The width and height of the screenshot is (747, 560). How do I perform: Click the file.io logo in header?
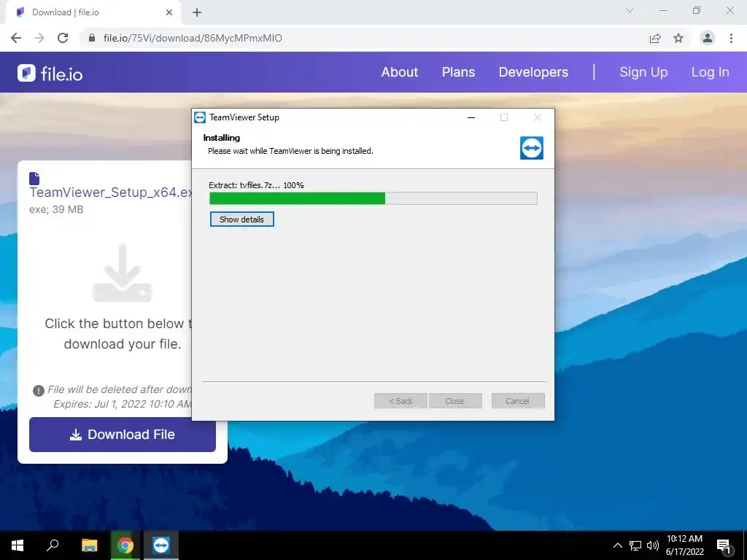point(50,74)
